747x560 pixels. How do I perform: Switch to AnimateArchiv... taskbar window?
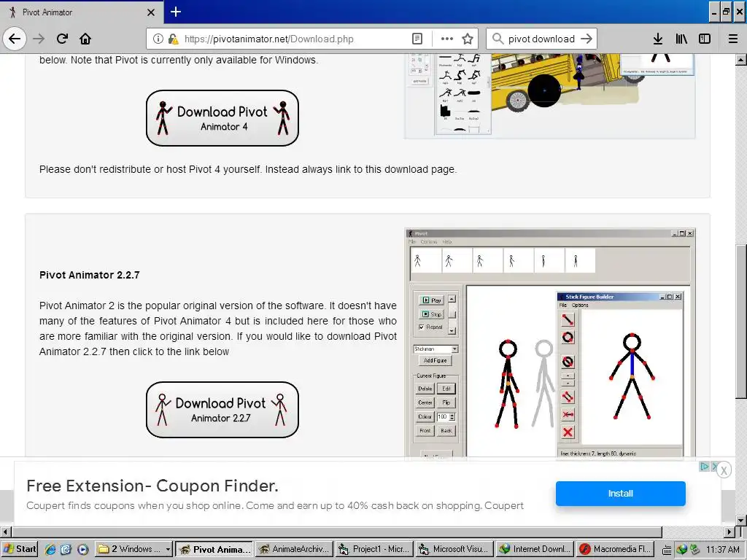pos(294,549)
